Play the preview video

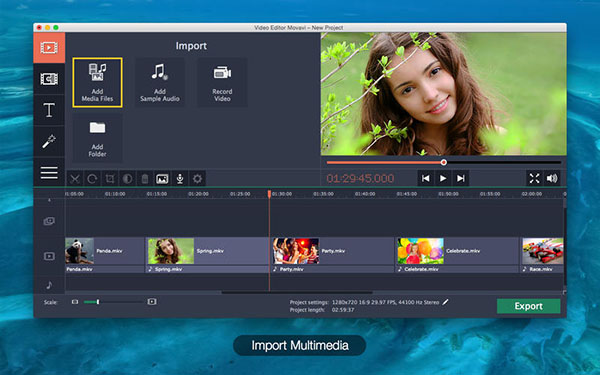(x=443, y=178)
